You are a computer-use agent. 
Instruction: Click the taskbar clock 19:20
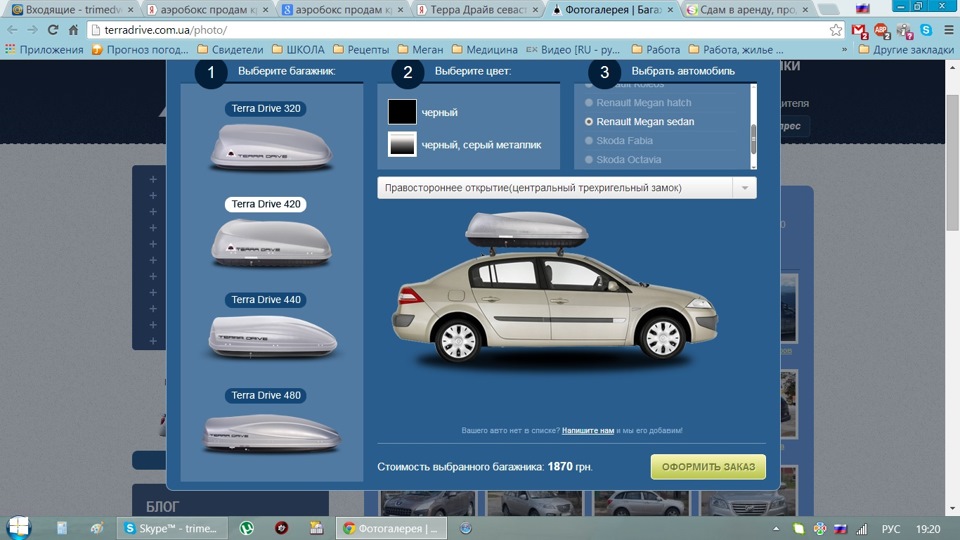pos(928,528)
